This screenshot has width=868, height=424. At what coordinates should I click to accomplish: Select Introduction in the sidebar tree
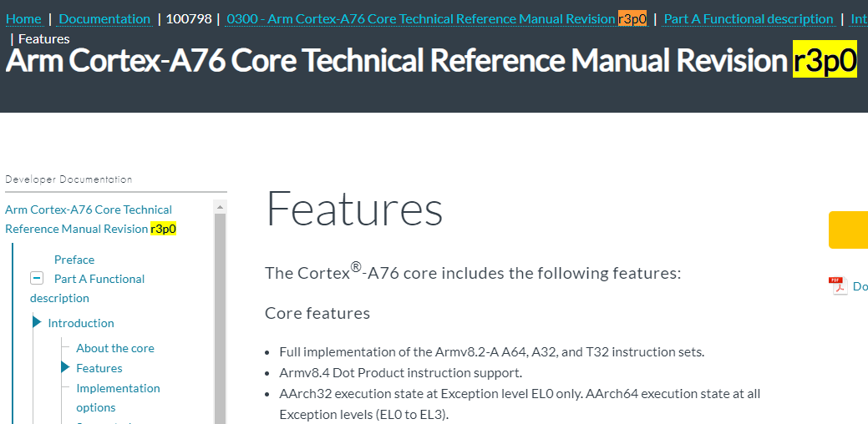click(81, 323)
